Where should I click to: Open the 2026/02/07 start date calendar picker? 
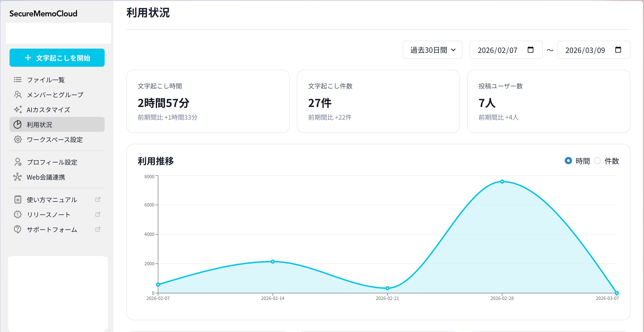531,50
